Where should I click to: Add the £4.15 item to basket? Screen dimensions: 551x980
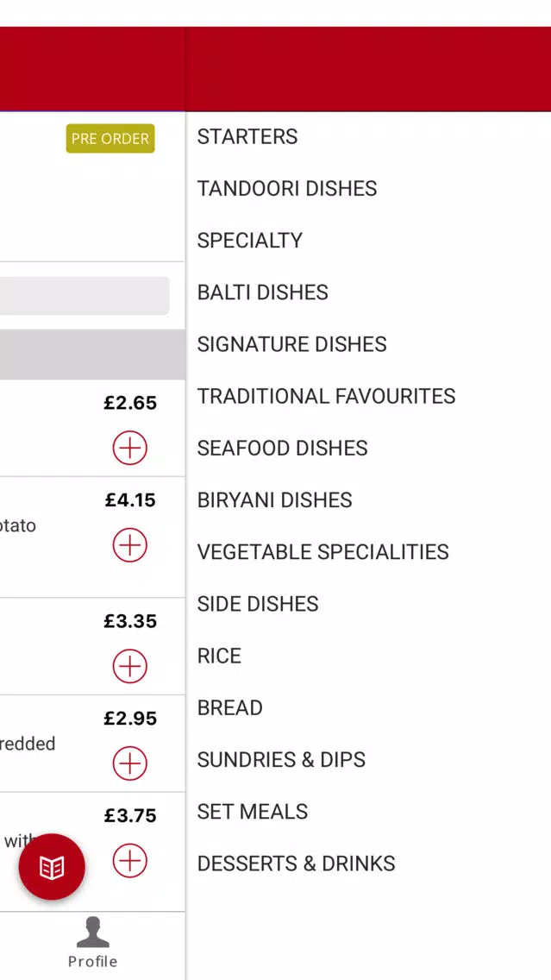130,545
